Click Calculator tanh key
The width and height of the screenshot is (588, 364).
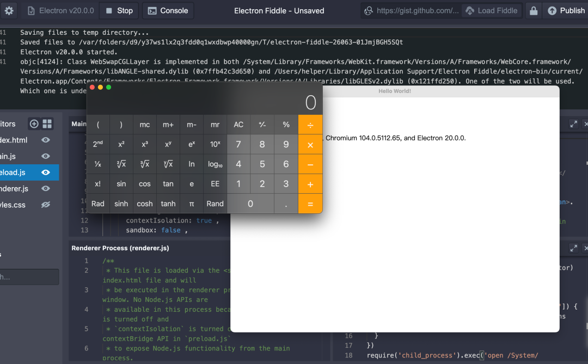tap(168, 203)
